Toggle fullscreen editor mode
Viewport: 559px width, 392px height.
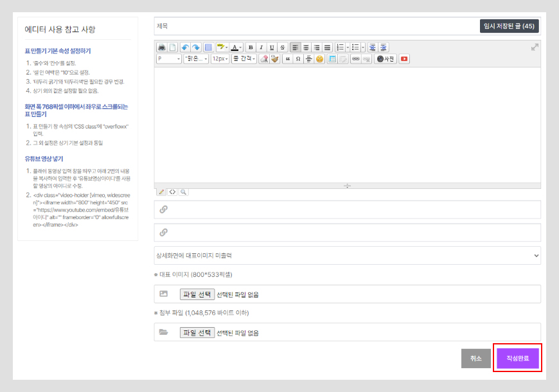(x=535, y=47)
